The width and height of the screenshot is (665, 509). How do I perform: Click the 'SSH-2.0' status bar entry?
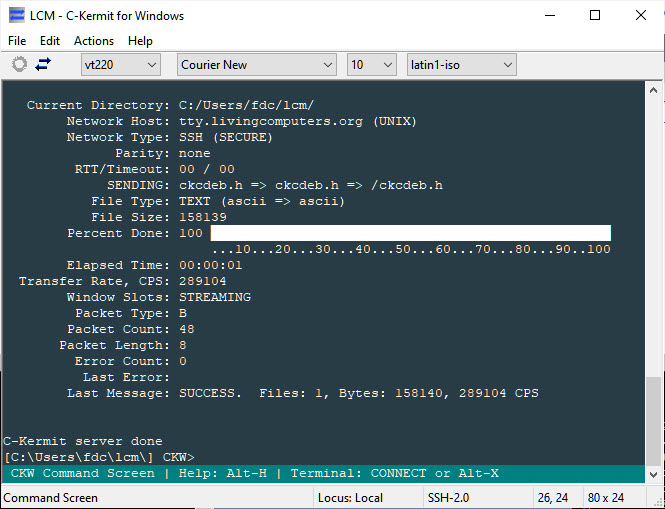point(448,498)
